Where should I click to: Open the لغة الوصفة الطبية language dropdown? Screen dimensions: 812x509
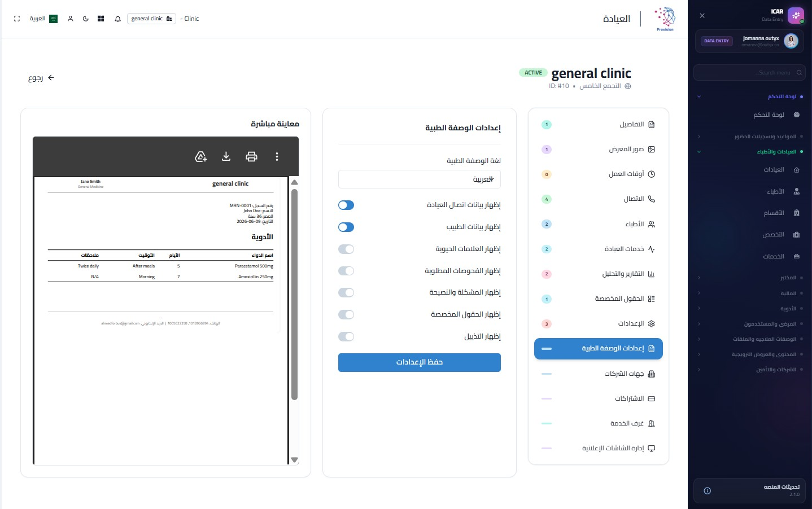(x=420, y=179)
